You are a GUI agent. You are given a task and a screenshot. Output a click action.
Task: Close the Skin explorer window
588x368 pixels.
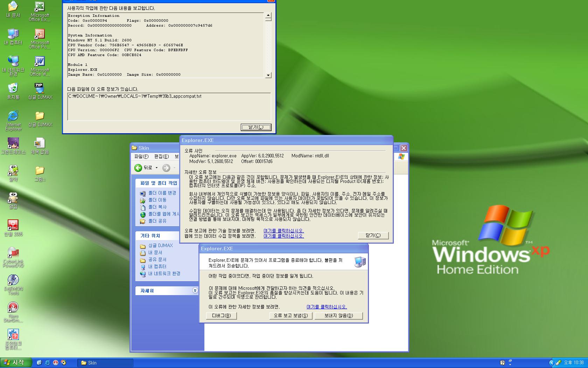404,148
